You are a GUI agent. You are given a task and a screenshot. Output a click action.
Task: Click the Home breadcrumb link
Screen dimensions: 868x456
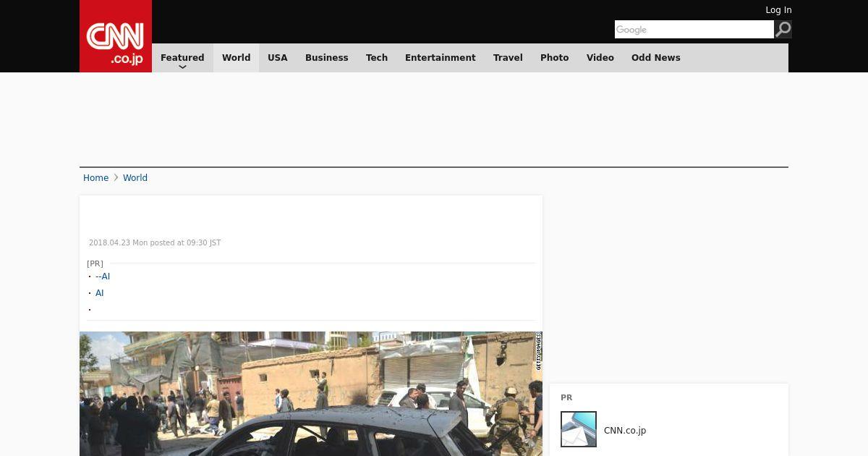[95, 178]
